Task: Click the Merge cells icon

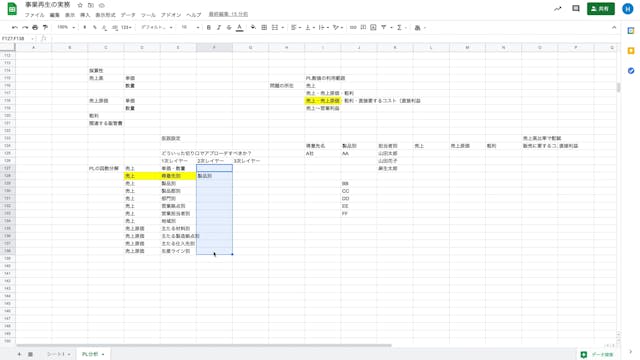Action: point(275,27)
